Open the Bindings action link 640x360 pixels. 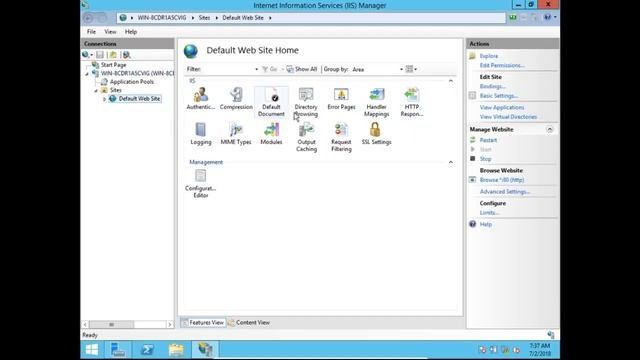click(493, 86)
